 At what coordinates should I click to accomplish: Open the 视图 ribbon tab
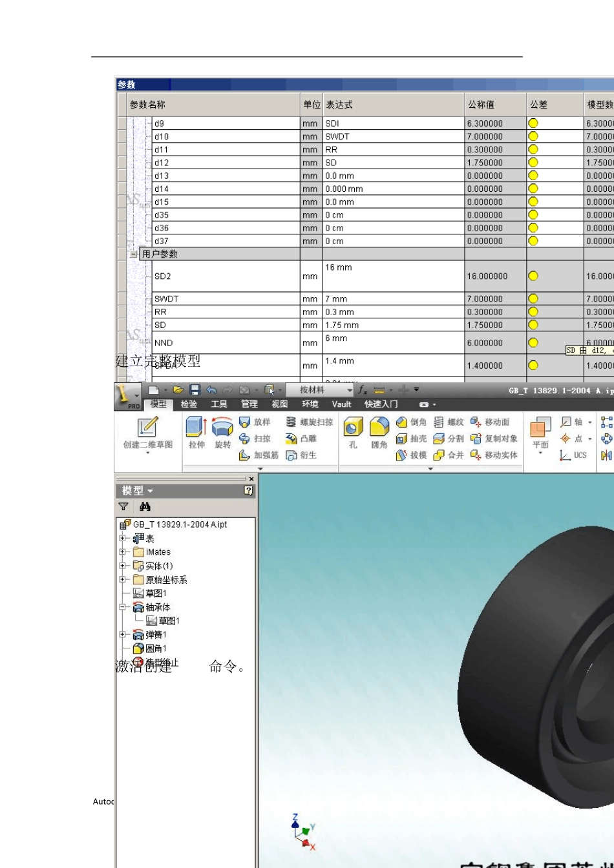[x=279, y=404]
